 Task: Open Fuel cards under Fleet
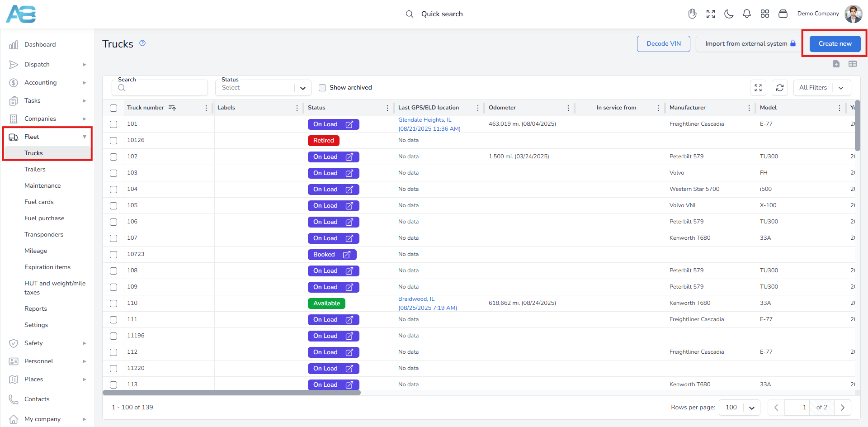pyautogui.click(x=39, y=202)
